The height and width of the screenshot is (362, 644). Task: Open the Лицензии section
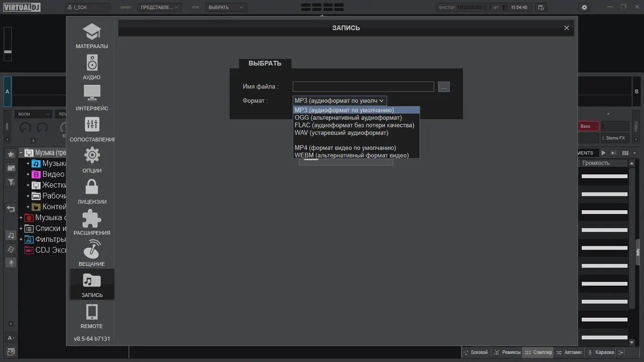tap(92, 192)
